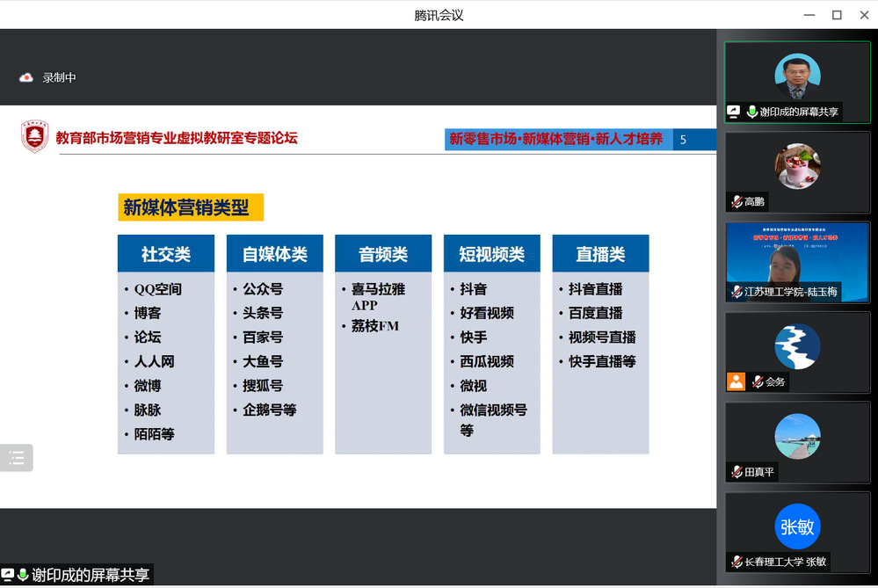Image resolution: width=878 pixels, height=588 pixels.
Task: Select 高鹏's drink avatar thumbnail
Action: coord(797,166)
